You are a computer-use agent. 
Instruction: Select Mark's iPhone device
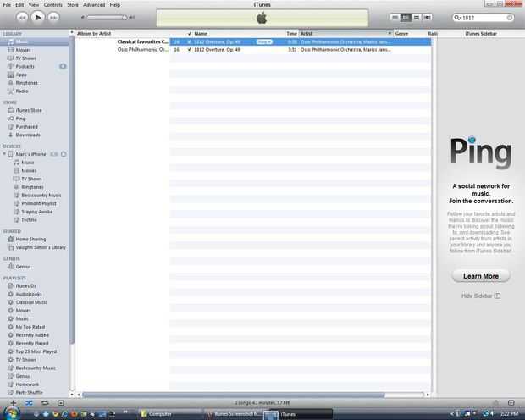tap(30, 154)
